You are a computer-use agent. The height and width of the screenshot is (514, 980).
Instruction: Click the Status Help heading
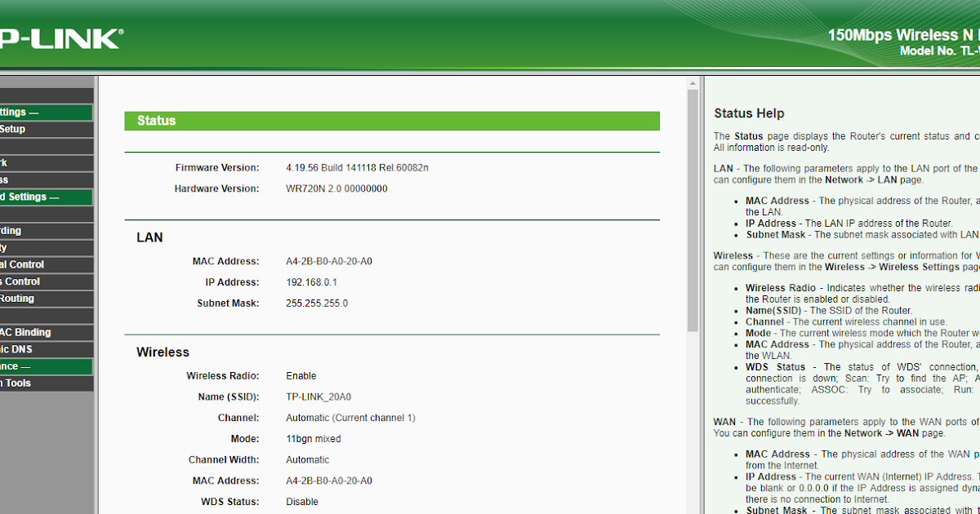pyautogui.click(x=749, y=113)
